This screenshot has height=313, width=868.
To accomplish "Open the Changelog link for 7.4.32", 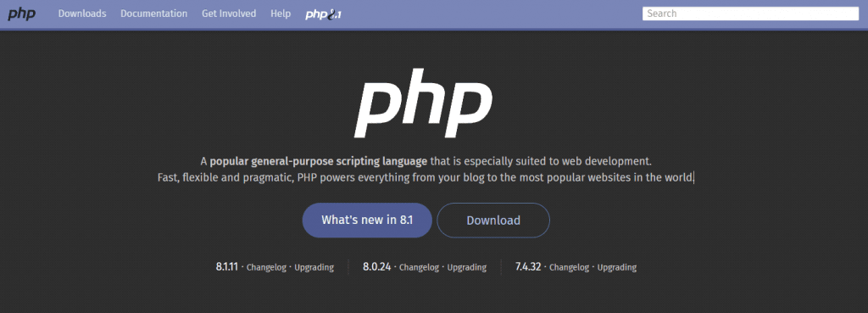I will click(569, 267).
